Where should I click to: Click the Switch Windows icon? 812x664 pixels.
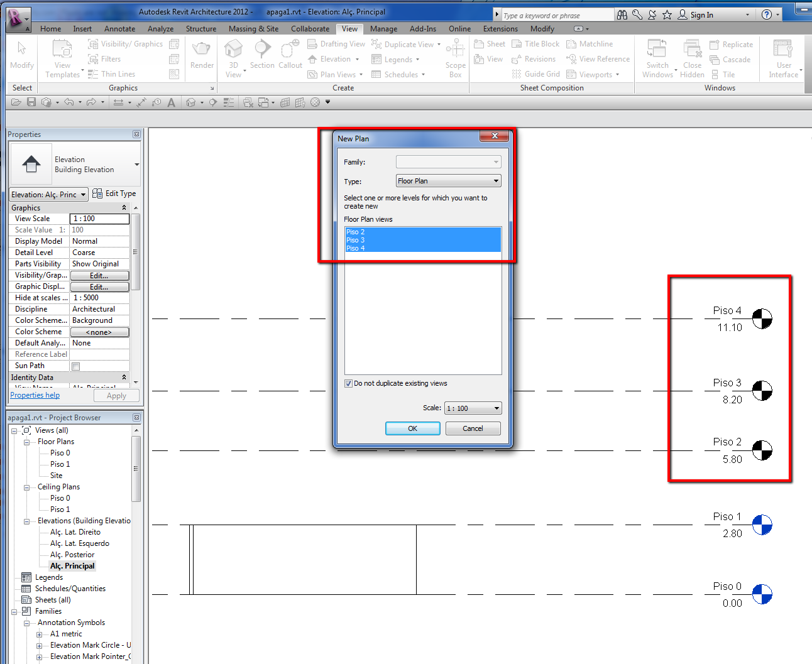pyautogui.click(x=657, y=50)
